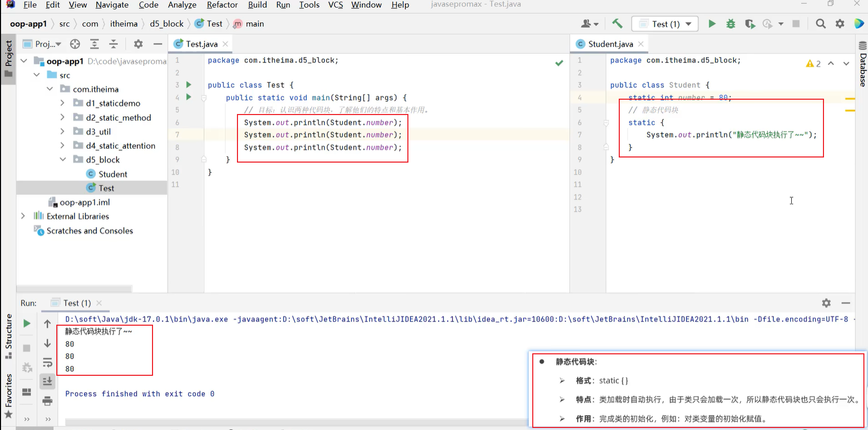Expand the d2_static_method package
Screen dimensions: 868x430
click(x=62, y=117)
